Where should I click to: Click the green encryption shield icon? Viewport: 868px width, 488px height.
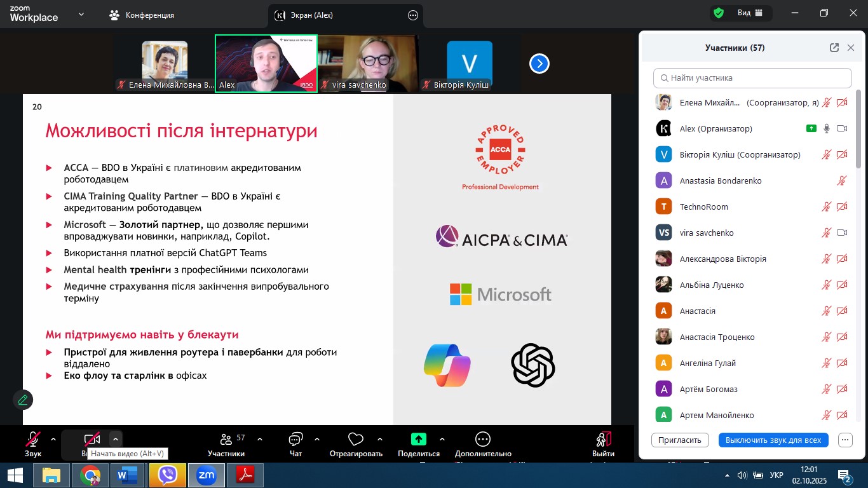[719, 13]
